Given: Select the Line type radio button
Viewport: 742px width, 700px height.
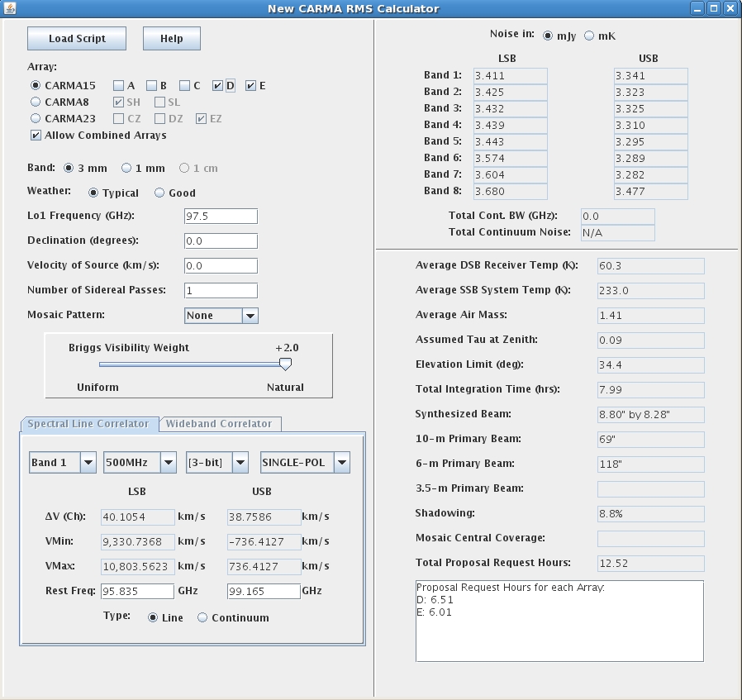Looking at the screenshot, I should 153,617.
